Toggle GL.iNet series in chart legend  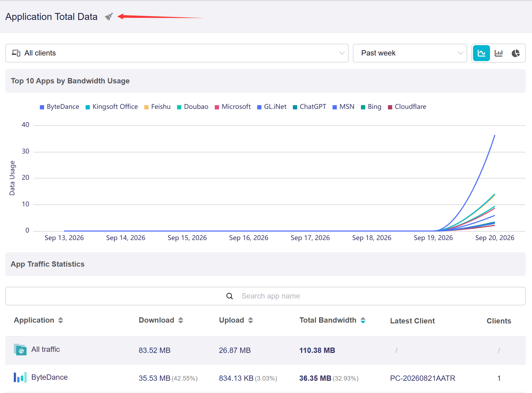pyautogui.click(x=272, y=107)
